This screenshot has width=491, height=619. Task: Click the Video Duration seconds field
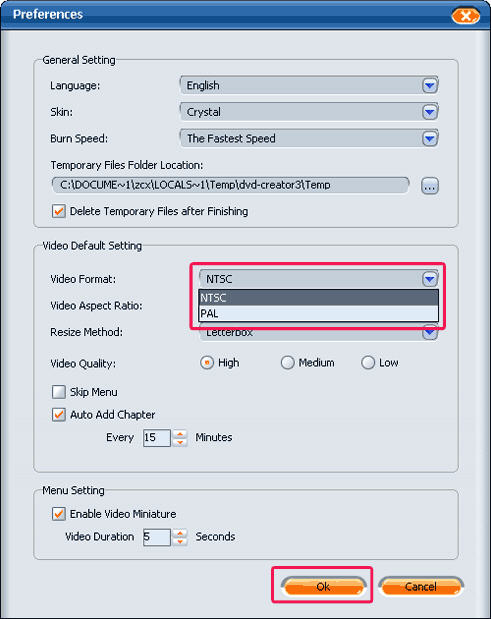point(157,537)
